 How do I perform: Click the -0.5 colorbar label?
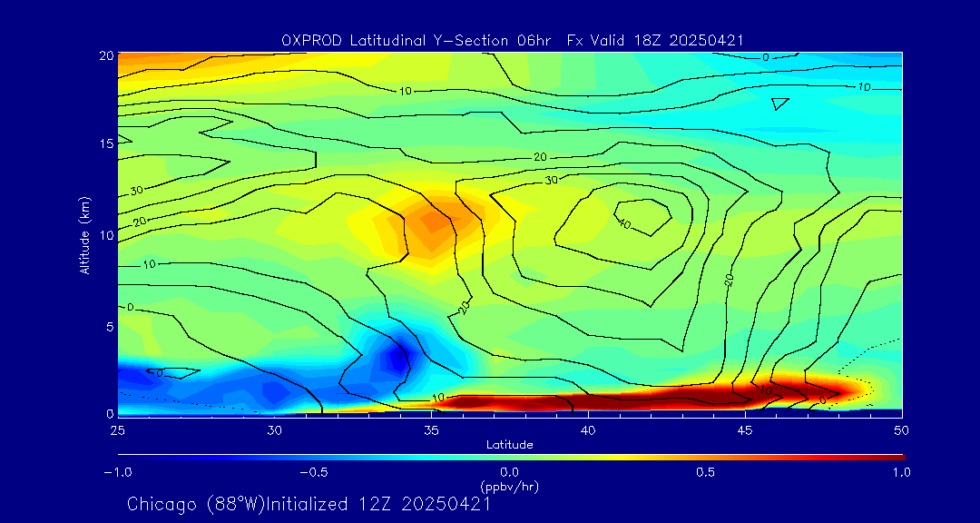[x=314, y=472]
